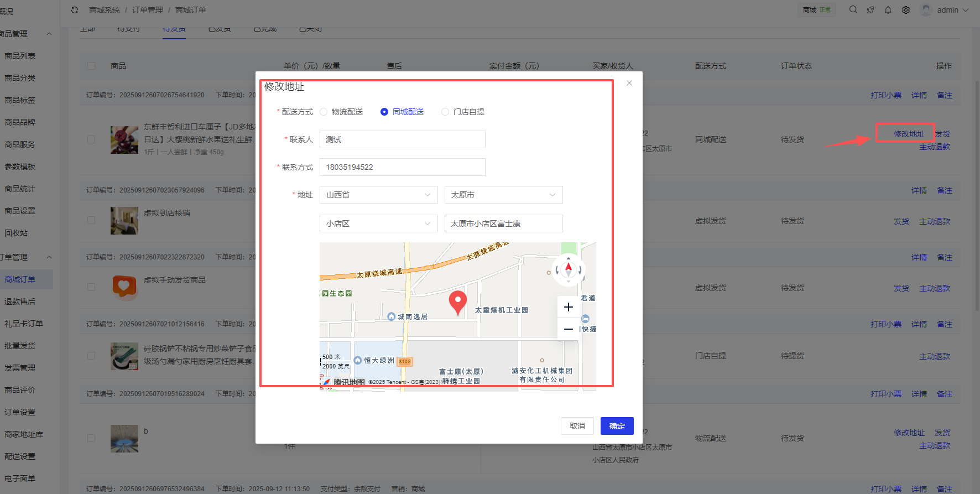This screenshot has height=494, width=980.
Task: Open 礼品卡订单 in the sidebar menu
Action: (x=24, y=324)
